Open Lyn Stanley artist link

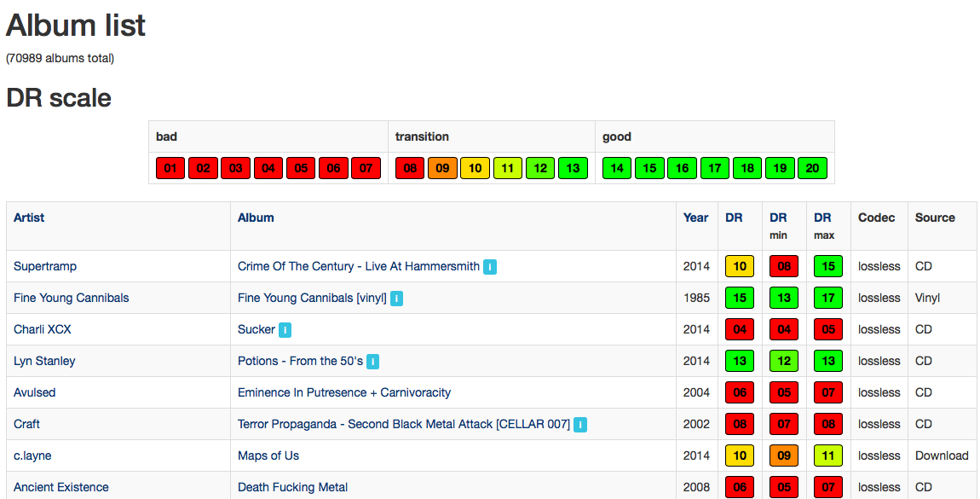pos(44,361)
